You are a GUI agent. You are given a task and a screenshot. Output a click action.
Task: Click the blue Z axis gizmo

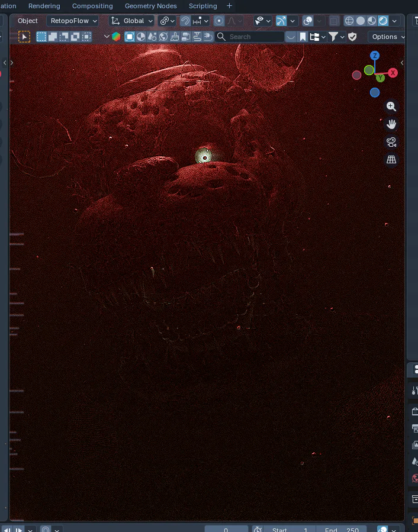tap(375, 56)
